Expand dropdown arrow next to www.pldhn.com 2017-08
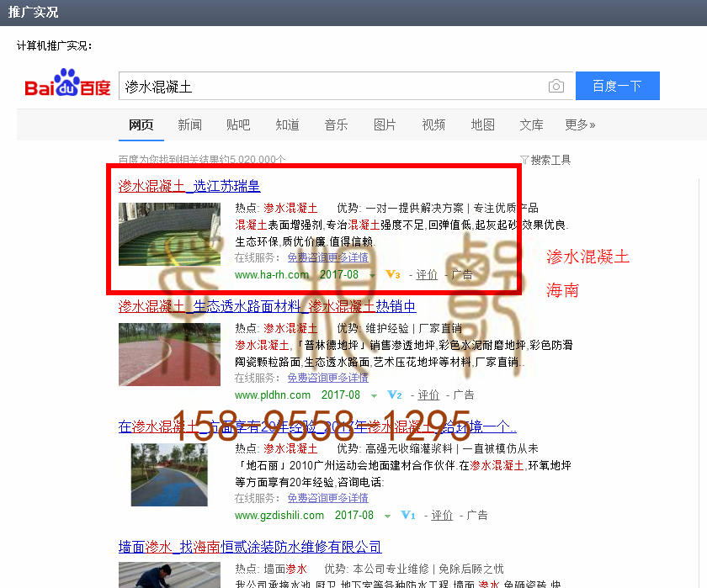Viewport: 707px width, 588px height. coord(374,396)
